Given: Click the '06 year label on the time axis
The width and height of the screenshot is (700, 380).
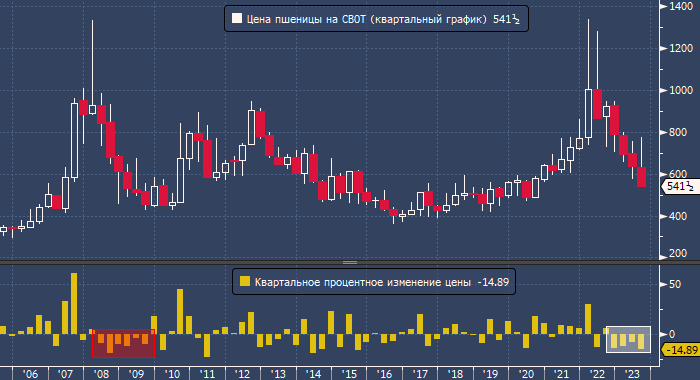Looking at the screenshot, I should coord(30,374).
